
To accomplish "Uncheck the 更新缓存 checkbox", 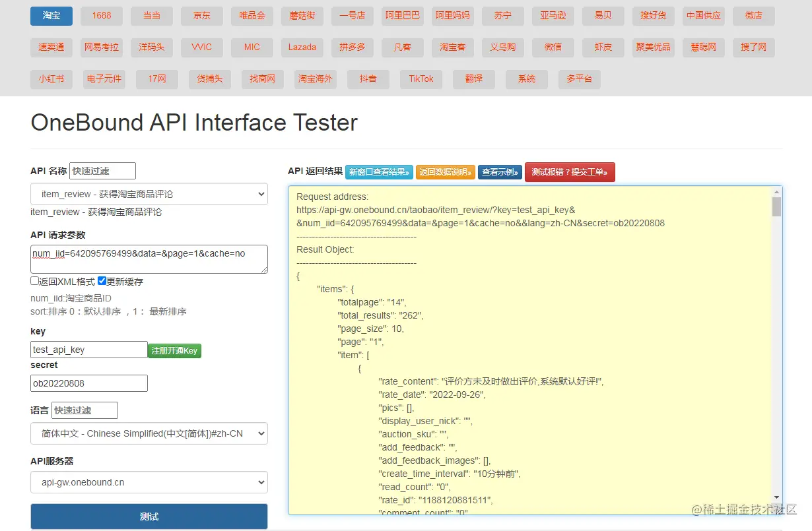I will pos(102,281).
